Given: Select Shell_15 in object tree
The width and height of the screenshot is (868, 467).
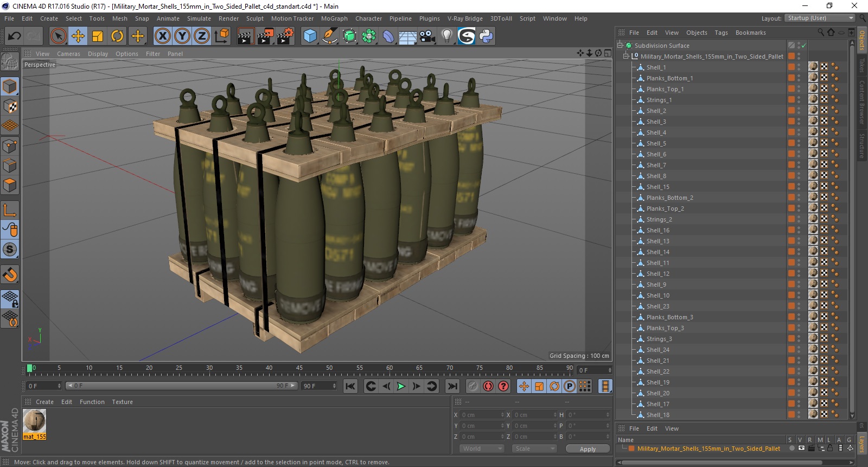Looking at the screenshot, I should click(x=658, y=187).
